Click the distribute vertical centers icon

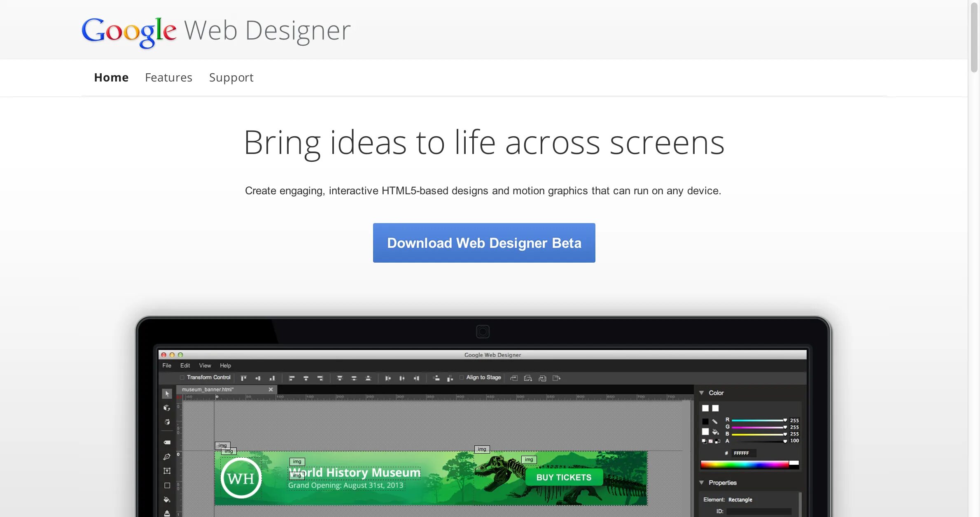pos(354,378)
